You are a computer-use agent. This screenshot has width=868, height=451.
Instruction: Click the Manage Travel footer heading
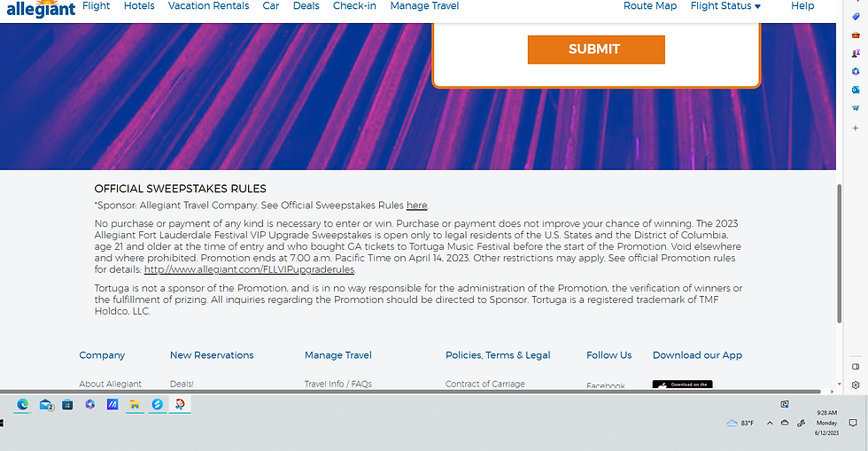(337, 355)
